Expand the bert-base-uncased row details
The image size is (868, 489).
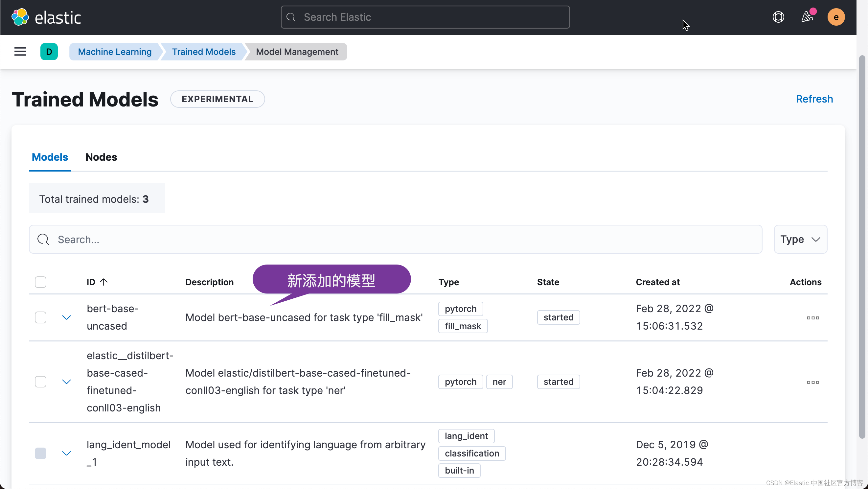pyautogui.click(x=66, y=317)
